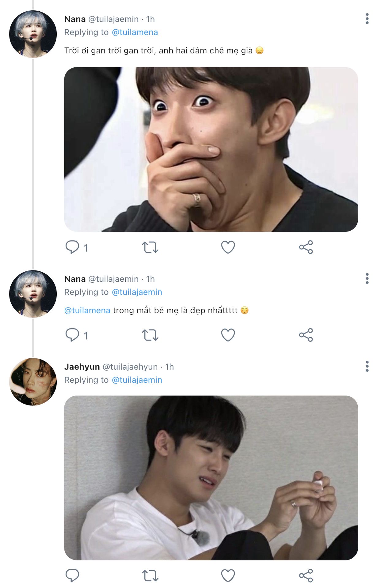392x588 pixels.
Task: Retweet the first Nana tweet
Action: 150,247
